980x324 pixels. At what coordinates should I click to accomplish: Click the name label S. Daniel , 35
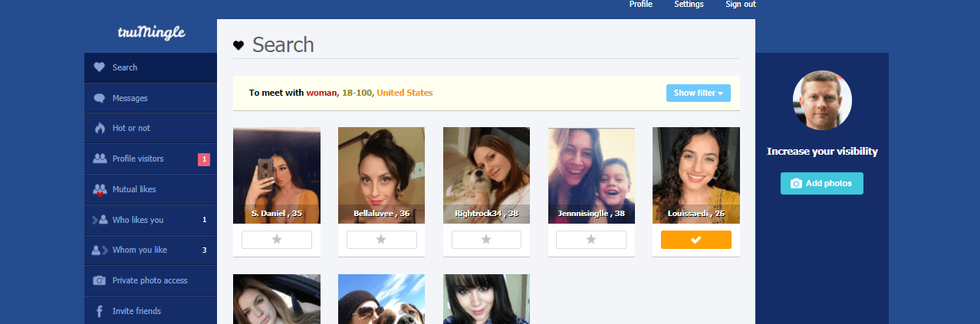[x=277, y=214]
